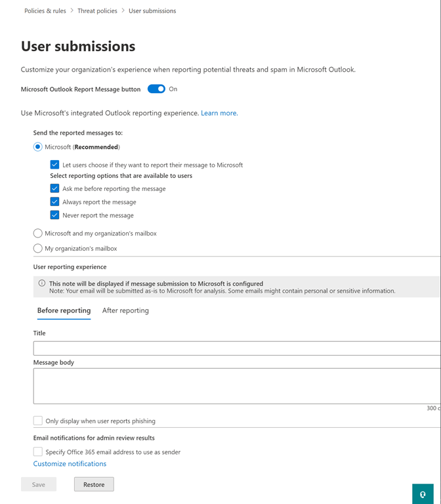Viewport: 441px width, 504px height.
Task: Click the teal help icon button
Action: [423, 493]
